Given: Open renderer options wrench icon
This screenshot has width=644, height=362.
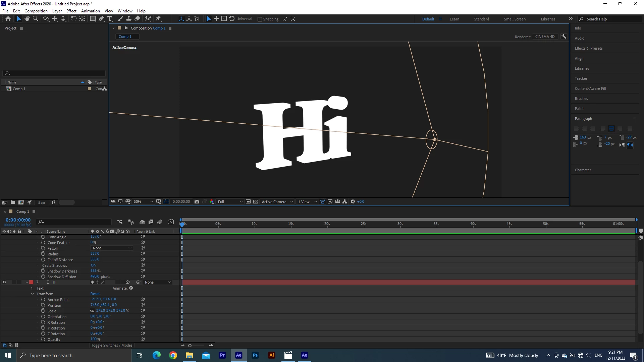Looking at the screenshot, I should tap(564, 37).
